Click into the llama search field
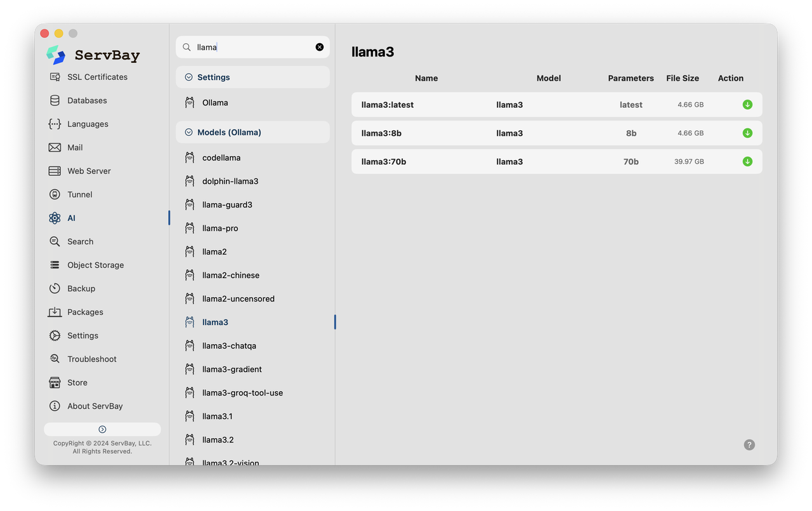Viewport: 812px width, 511px height. pos(254,47)
